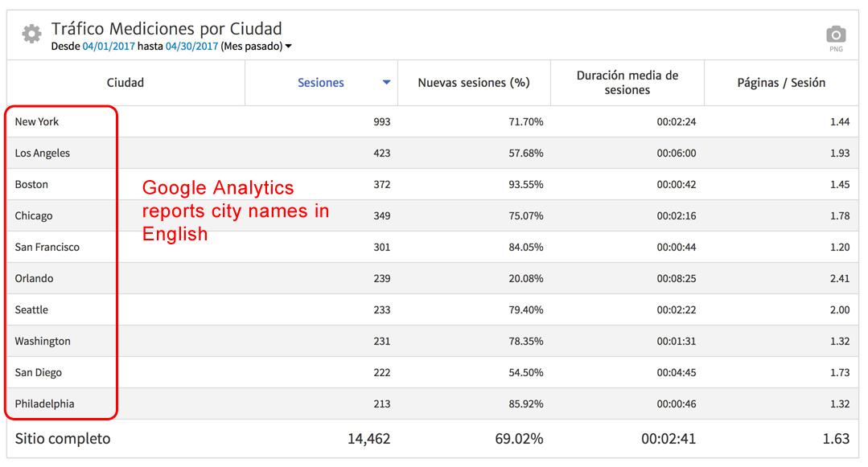Select the Los Angeles city row
The height and width of the screenshot is (467, 868).
[x=42, y=153]
